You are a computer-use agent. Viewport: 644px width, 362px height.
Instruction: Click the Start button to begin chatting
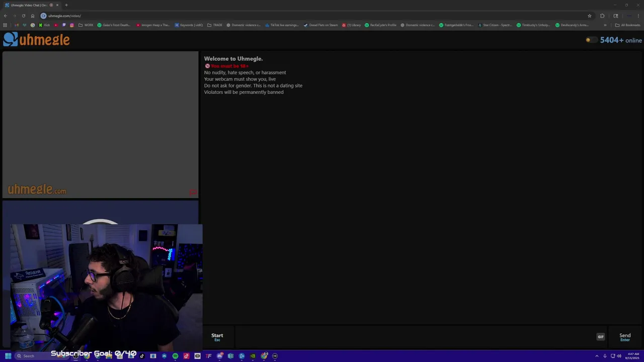pos(217,337)
